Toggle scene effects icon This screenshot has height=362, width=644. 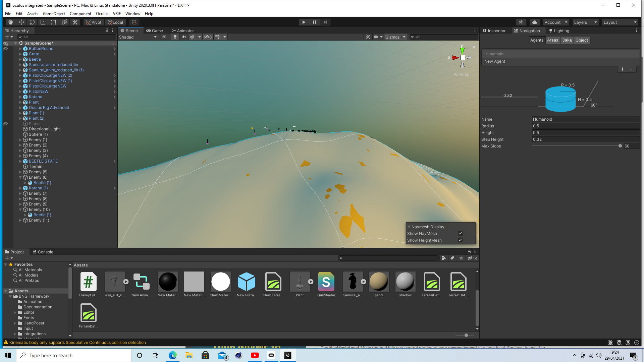[x=192, y=37]
